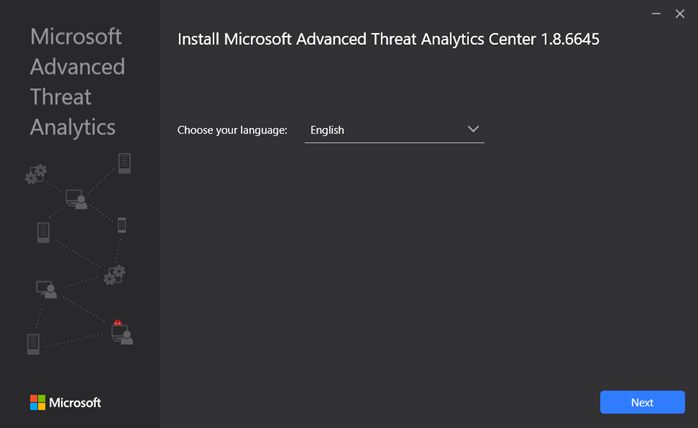Click the middle gears icon in network diagram
Image resolution: width=698 pixels, height=428 pixels.
coord(114,275)
